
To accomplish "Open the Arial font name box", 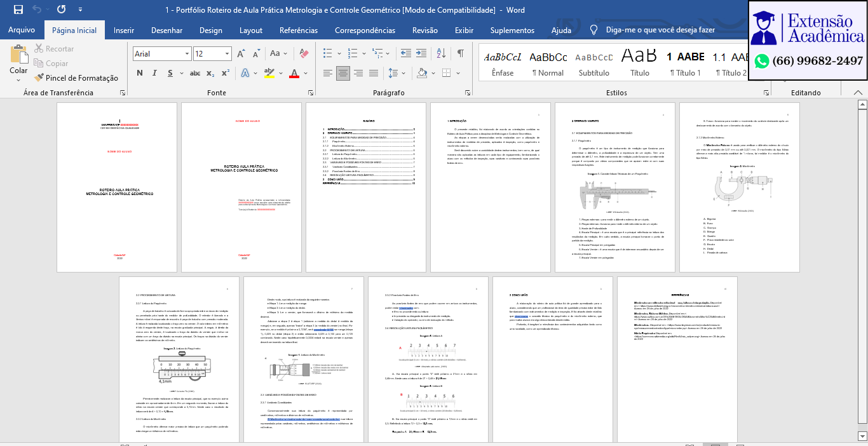I will tap(162, 54).
